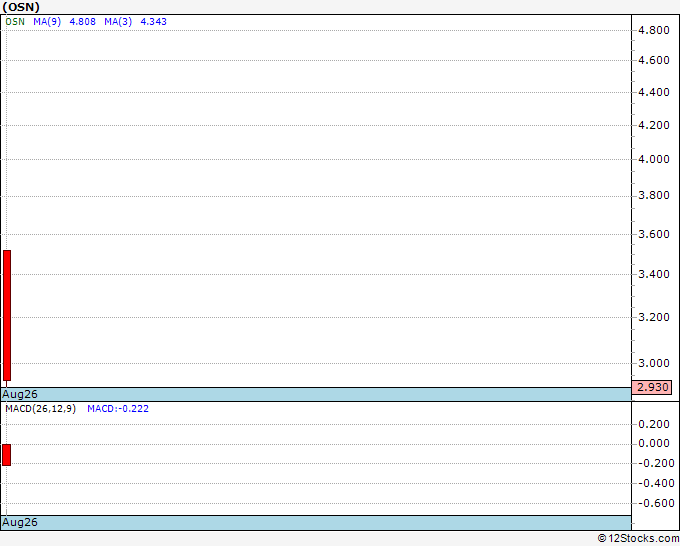Click the MACD:-0.222 value
The image size is (680, 546).
coord(118,409)
